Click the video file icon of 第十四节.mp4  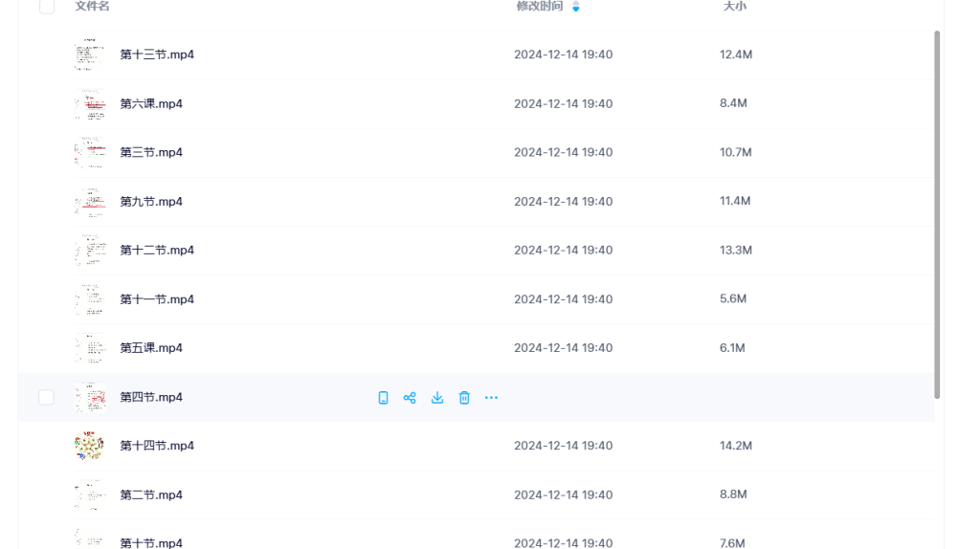tap(90, 446)
